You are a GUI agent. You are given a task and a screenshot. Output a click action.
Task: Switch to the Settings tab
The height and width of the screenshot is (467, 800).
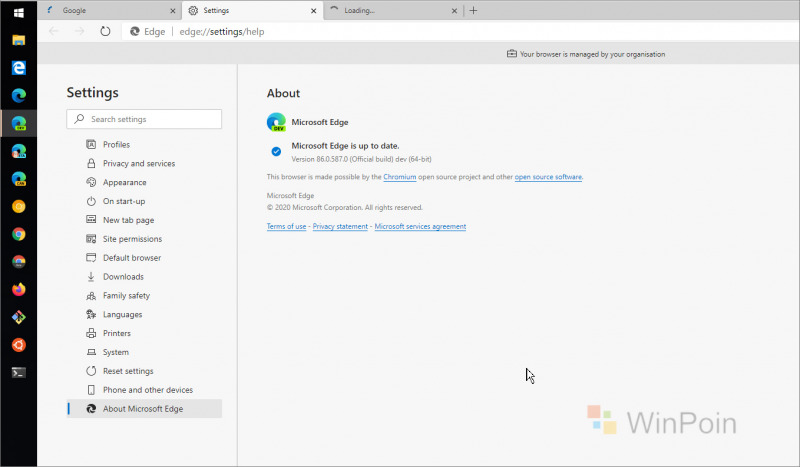(x=252, y=10)
